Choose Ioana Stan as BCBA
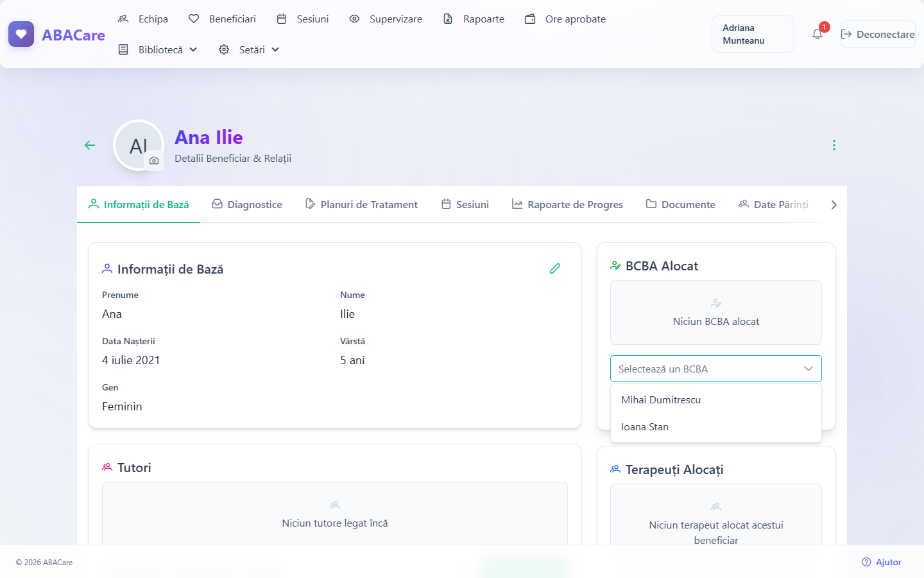Viewport: 924px width, 578px height. pos(716,426)
